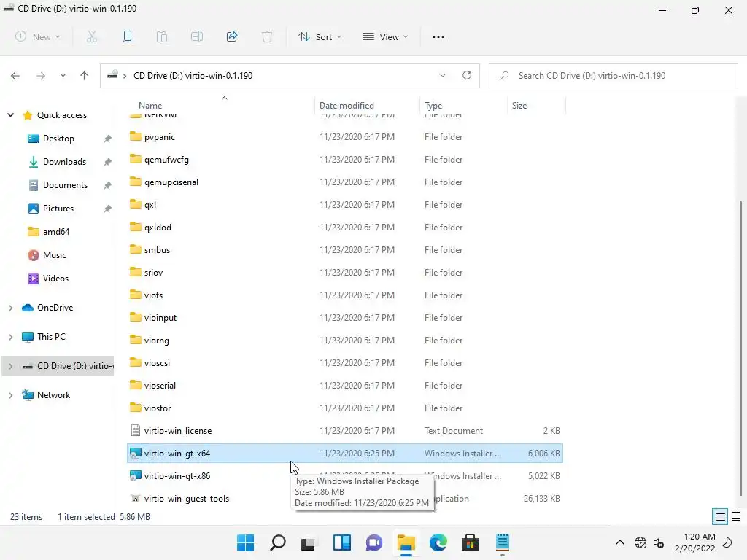This screenshot has width=747, height=560.
Task: Click the Rename icon in toolbar
Action: coord(197,36)
